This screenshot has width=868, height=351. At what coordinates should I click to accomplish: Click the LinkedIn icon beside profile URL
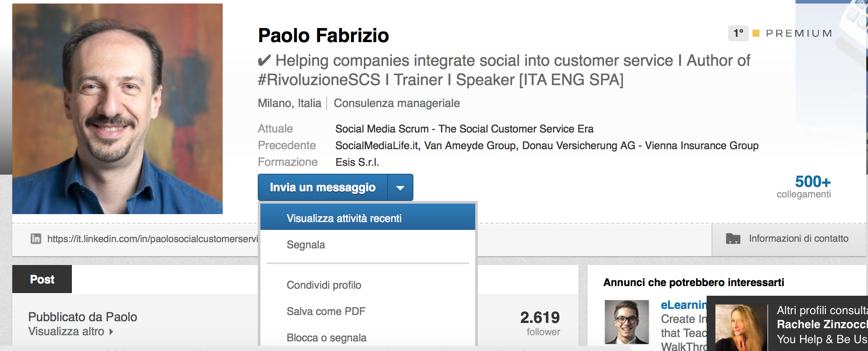click(36, 239)
